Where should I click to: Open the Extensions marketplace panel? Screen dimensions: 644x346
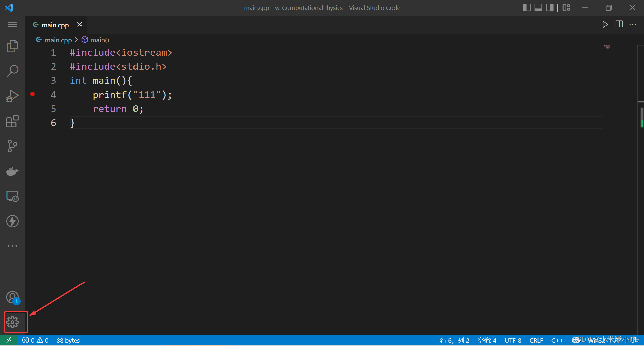(12, 121)
